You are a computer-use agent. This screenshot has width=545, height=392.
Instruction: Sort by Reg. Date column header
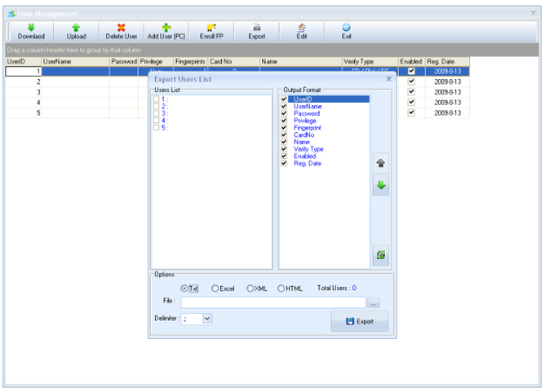click(447, 61)
